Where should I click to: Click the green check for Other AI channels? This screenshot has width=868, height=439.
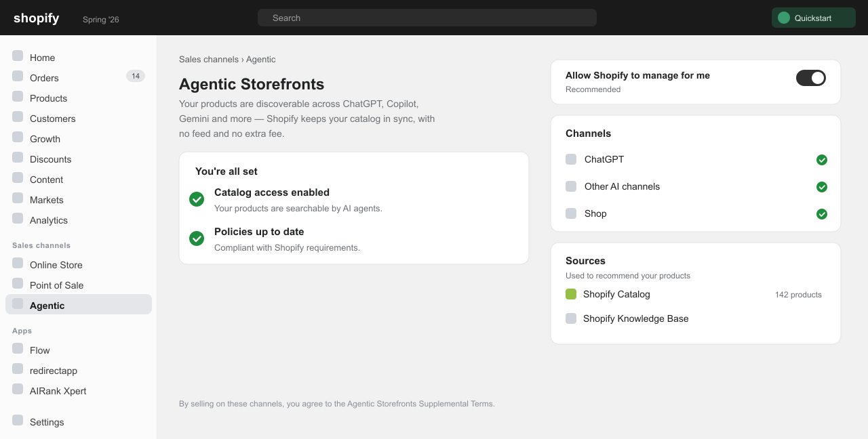point(822,187)
